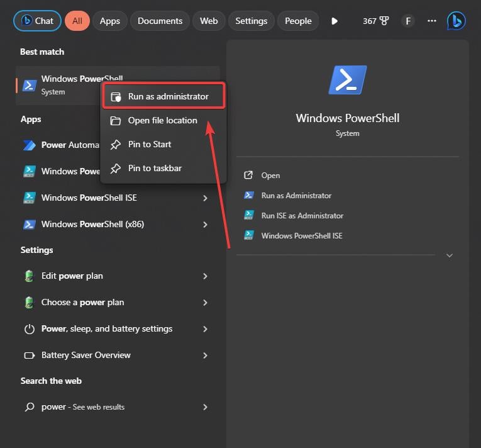
Task: Click Run as Administrator in details pane
Action: click(x=296, y=196)
